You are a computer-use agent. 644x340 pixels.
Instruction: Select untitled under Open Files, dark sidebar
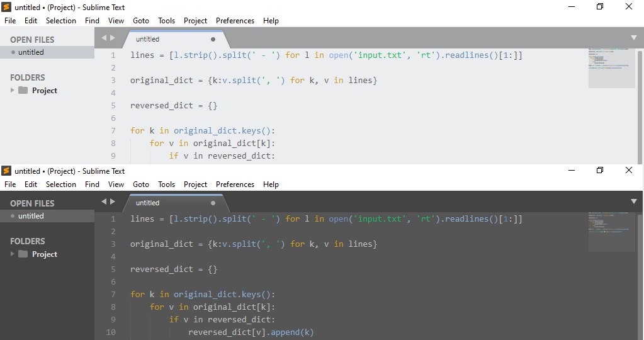[47, 216]
